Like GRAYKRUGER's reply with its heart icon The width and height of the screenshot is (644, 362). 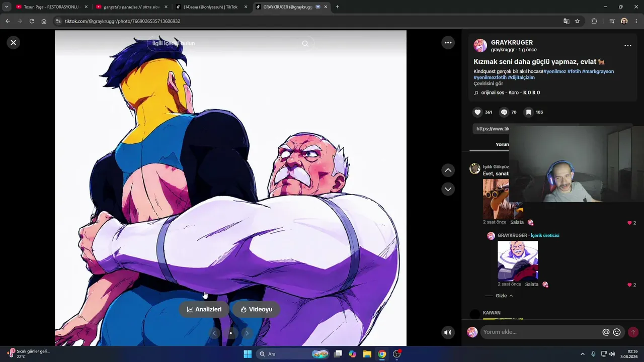pyautogui.click(x=629, y=285)
